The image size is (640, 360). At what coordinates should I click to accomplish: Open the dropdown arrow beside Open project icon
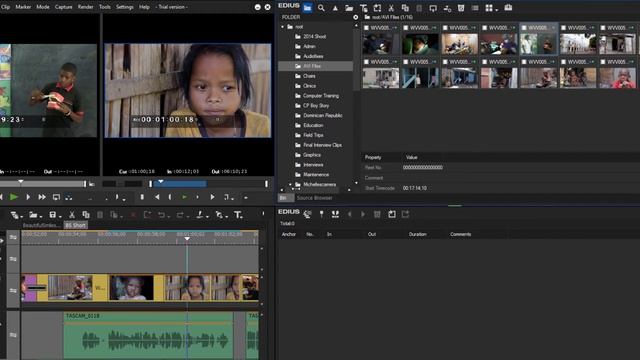click(x=40, y=216)
